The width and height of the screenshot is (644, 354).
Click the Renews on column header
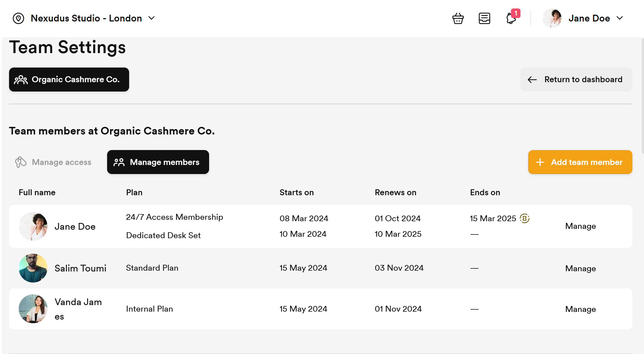pyautogui.click(x=396, y=192)
